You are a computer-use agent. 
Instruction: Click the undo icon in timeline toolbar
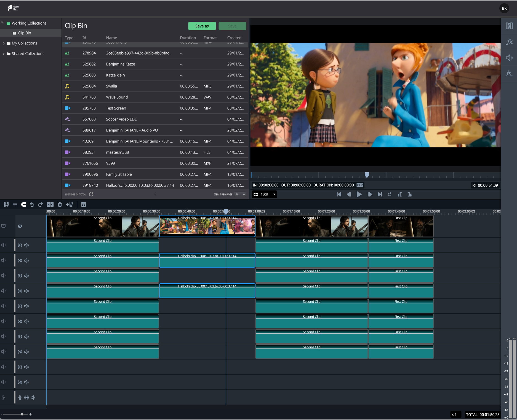[32, 204]
